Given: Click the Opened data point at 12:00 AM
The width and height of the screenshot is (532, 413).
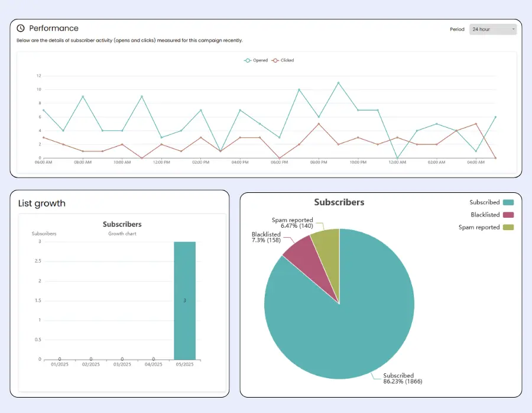Looking at the screenshot, I should pos(397,158).
